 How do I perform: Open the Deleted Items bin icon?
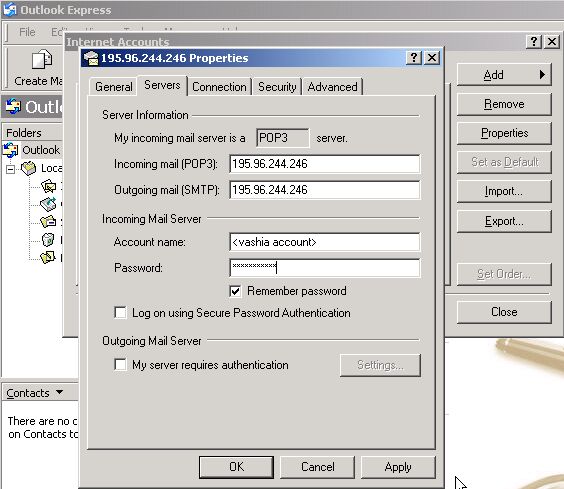(48, 239)
